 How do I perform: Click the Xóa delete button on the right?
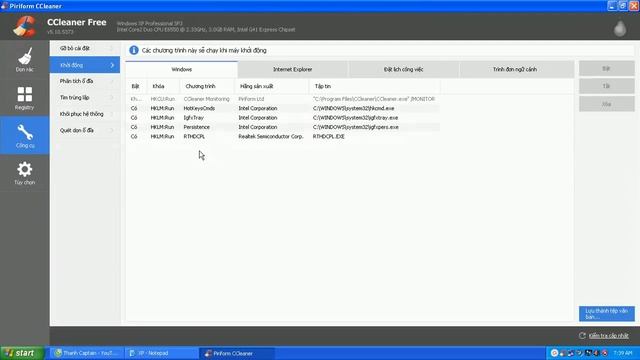(607, 104)
